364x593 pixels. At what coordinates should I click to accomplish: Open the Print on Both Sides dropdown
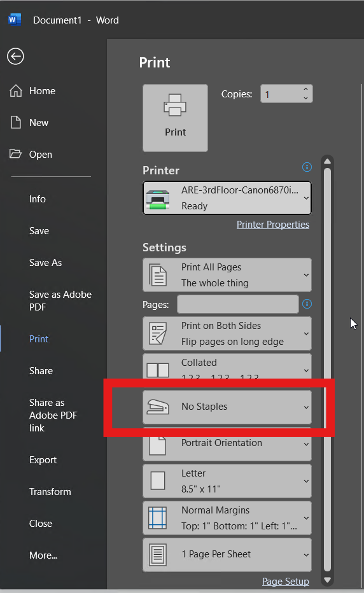click(227, 333)
